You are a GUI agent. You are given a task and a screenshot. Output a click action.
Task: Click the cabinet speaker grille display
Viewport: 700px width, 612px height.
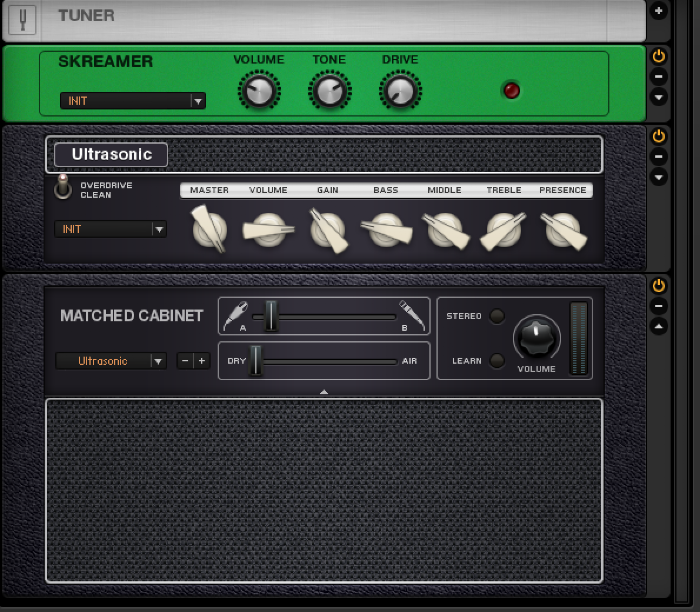[x=324, y=491]
